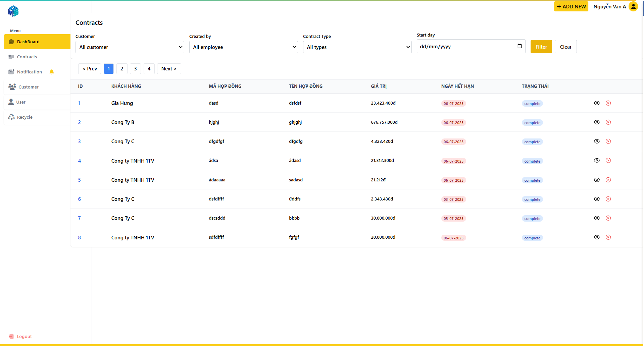Open the All customer dropdown
Viewport: 644px width, 347px height.
[130, 47]
